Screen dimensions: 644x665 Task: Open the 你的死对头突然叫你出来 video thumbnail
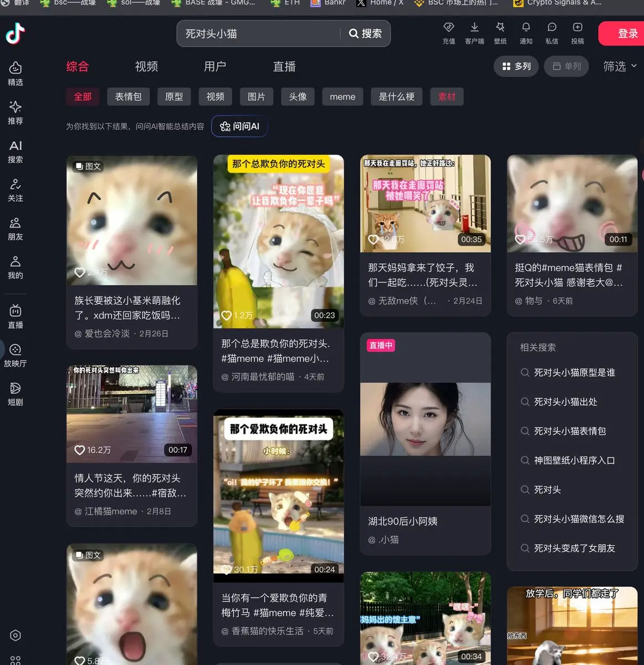[x=132, y=414]
